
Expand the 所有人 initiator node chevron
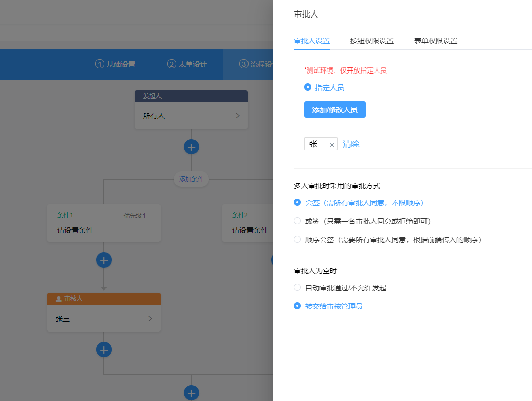coord(237,116)
